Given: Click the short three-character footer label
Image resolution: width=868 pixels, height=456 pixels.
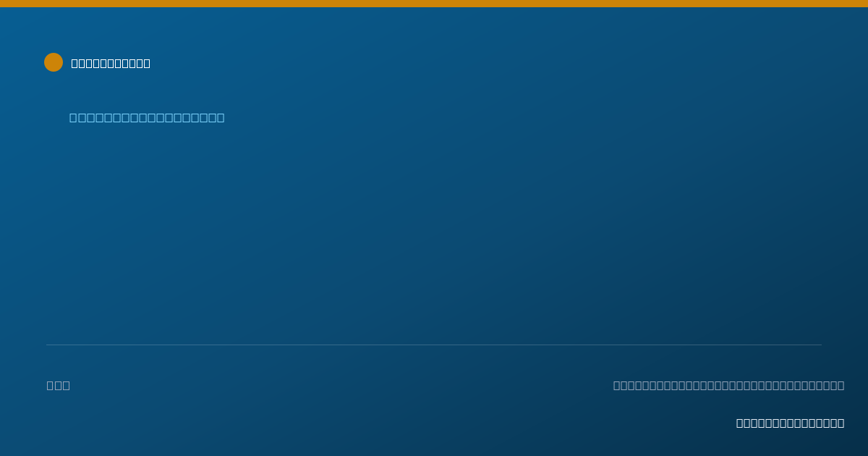Looking at the screenshot, I should [59, 385].
